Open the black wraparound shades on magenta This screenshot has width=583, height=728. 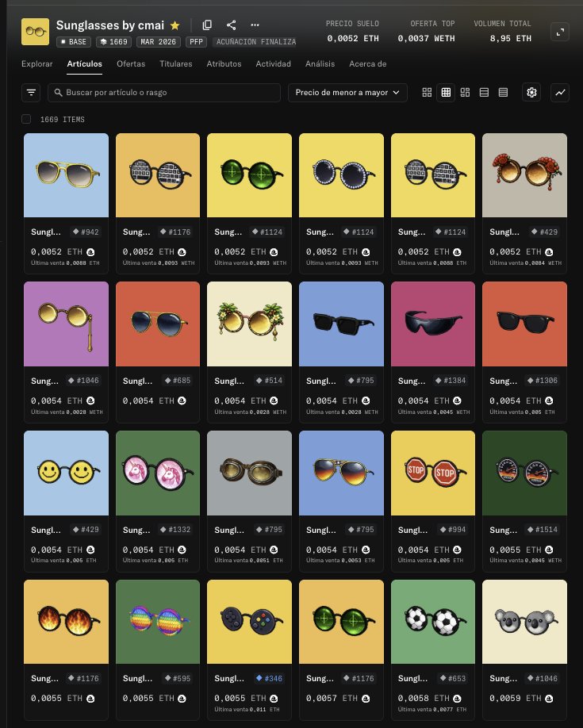tap(433, 324)
